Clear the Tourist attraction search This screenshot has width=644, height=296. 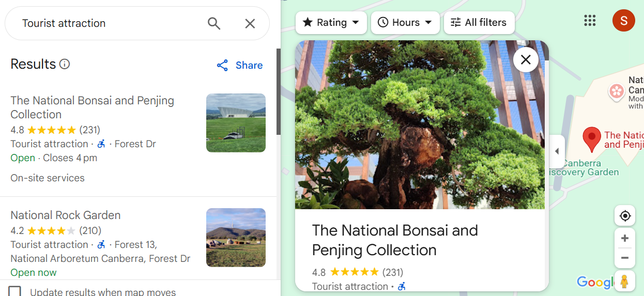click(250, 23)
